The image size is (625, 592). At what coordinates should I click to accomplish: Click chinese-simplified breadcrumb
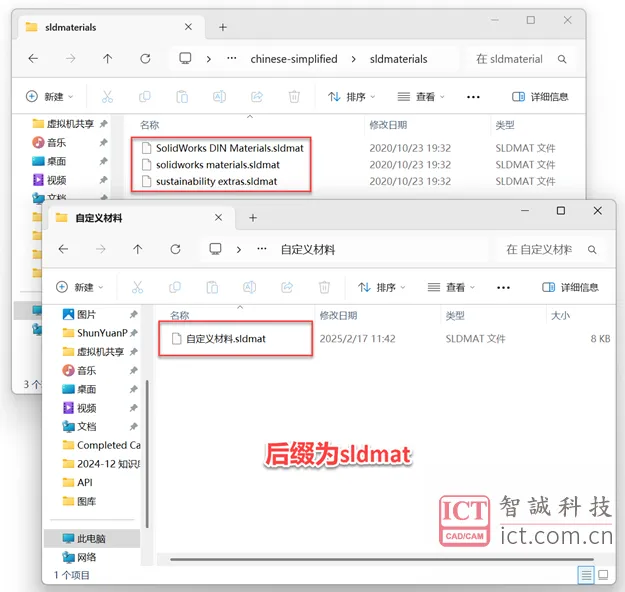click(294, 59)
